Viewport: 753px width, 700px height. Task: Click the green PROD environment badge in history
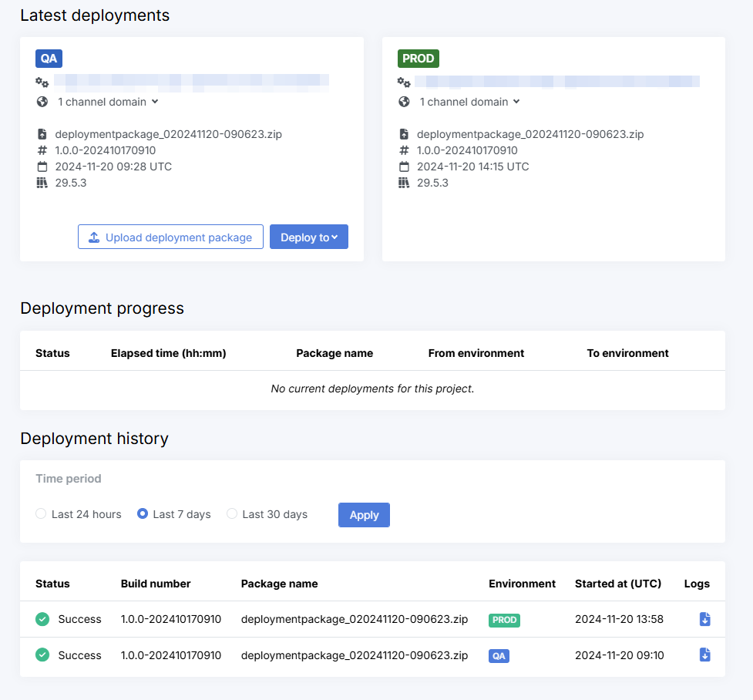tap(504, 620)
